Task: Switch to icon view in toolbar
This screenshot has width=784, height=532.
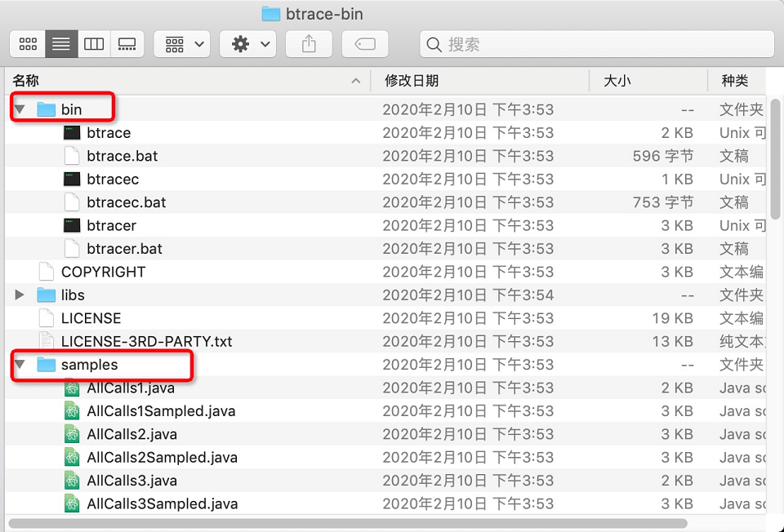Action: (x=28, y=44)
